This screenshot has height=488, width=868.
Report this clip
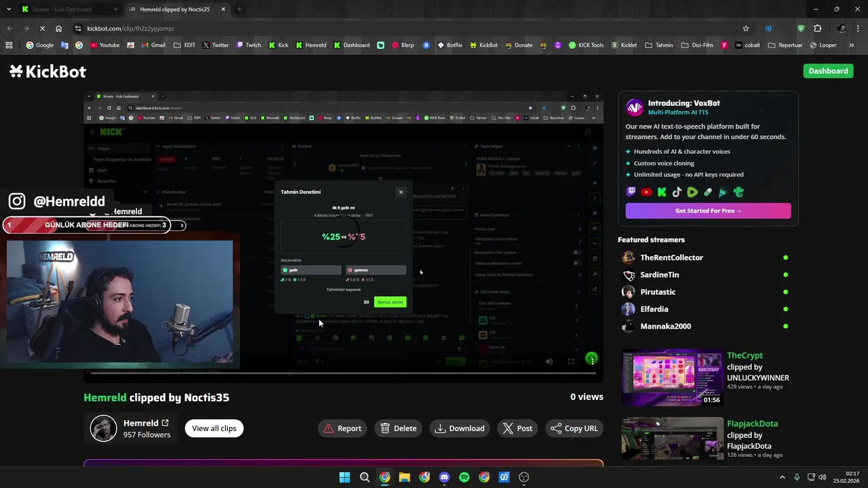[x=342, y=428]
